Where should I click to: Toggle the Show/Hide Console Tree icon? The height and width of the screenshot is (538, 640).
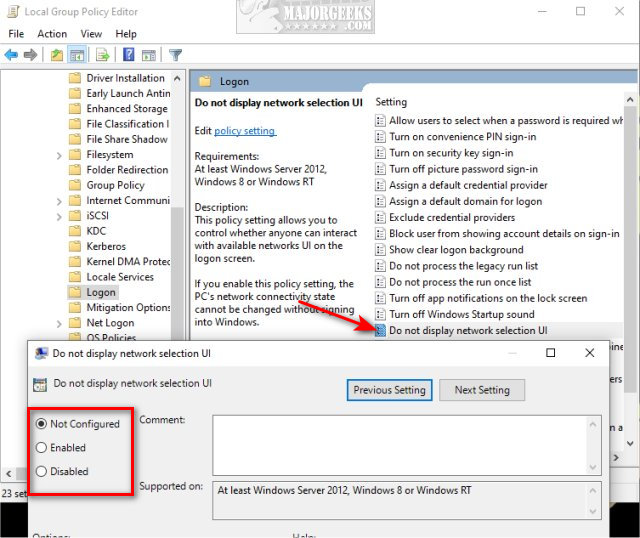click(77, 54)
